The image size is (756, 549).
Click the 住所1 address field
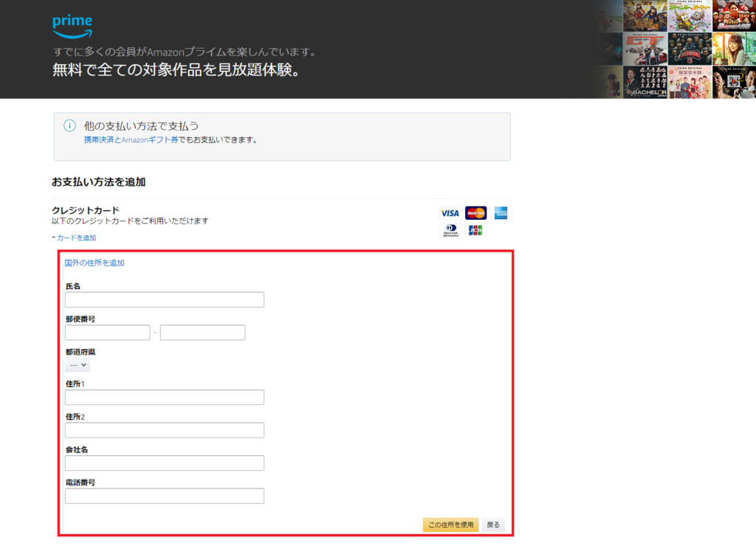coord(164,397)
